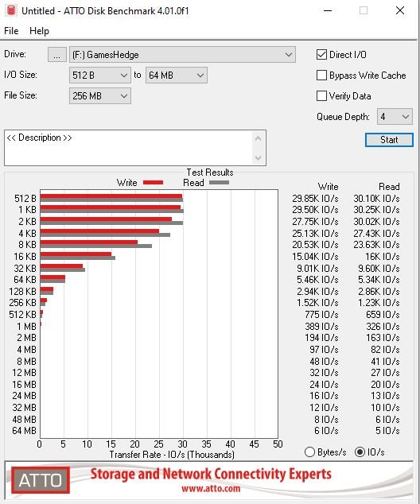Click the ATTO logo in the banner

(41, 480)
